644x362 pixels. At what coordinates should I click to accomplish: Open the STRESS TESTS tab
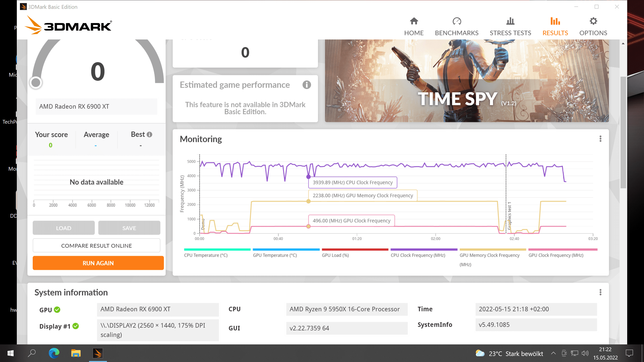pos(510,27)
